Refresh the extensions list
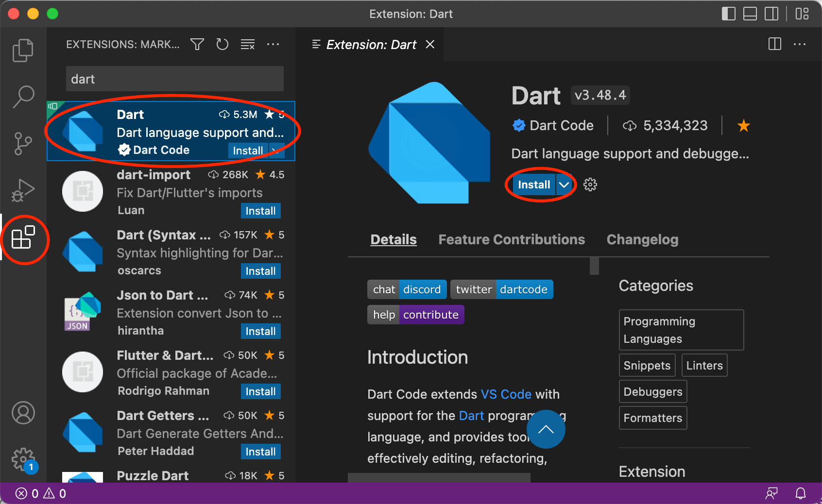The height and width of the screenshot is (504, 822). click(x=222, y=45)
